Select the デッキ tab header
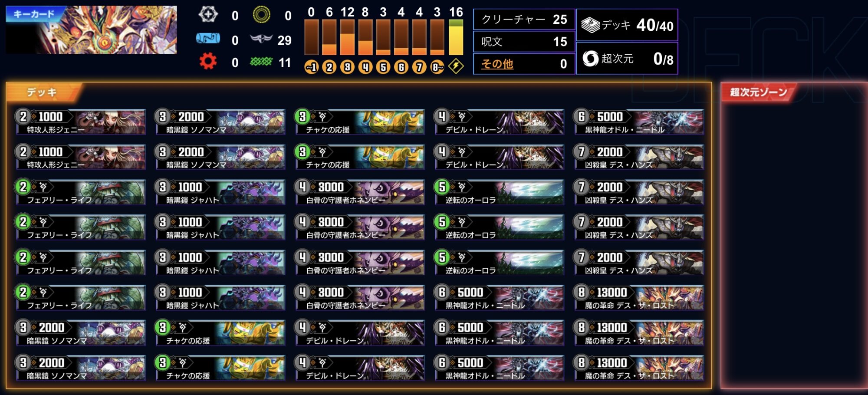The width and height of the screenshot is (868, 395). click(44, 92)
